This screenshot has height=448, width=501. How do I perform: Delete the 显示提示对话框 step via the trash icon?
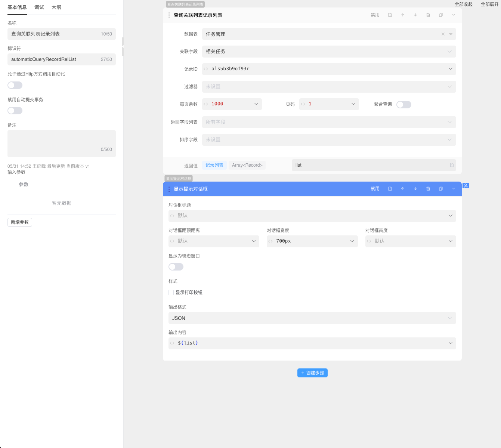428,189
